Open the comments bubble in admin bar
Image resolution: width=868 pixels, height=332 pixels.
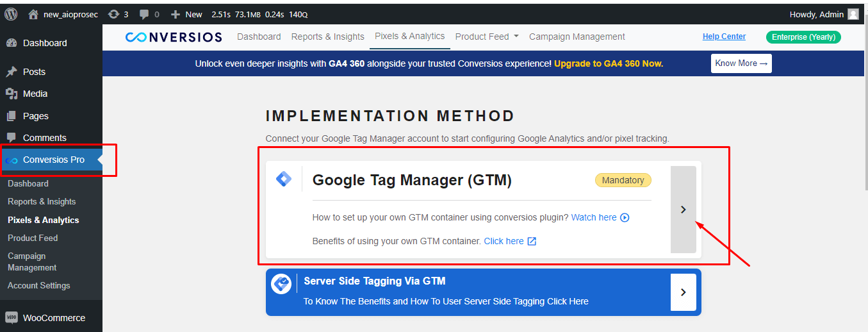pyautogui.click(x=149, y=14)
